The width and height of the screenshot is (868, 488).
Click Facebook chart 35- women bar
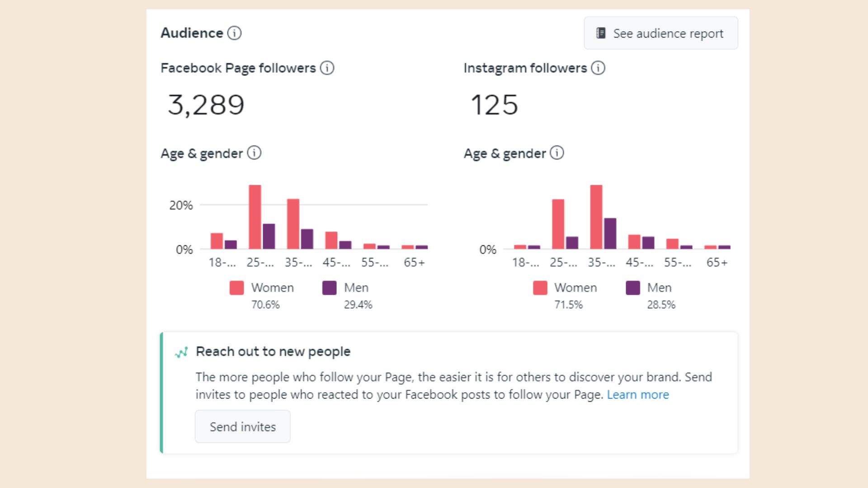pos(293,224)
